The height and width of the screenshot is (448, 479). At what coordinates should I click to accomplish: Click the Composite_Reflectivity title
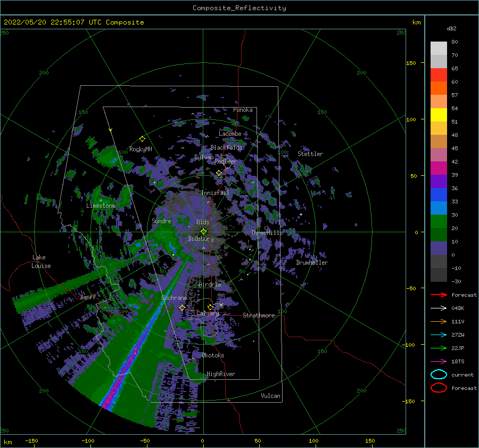tap(240, 8)
